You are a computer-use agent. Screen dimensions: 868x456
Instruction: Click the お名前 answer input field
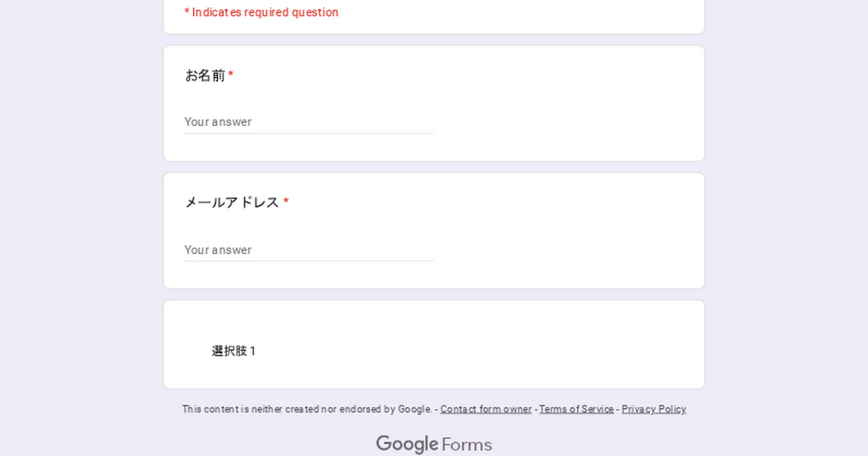click(309, 122)
